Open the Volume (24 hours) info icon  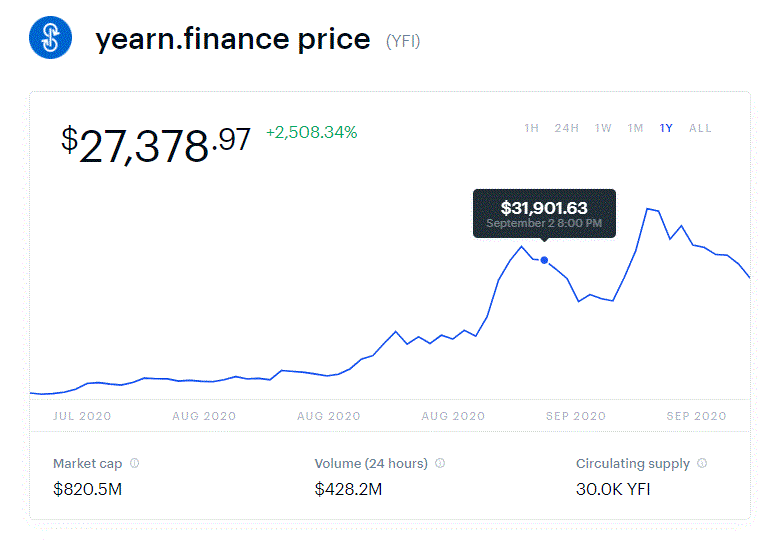[x=440, y=463]
